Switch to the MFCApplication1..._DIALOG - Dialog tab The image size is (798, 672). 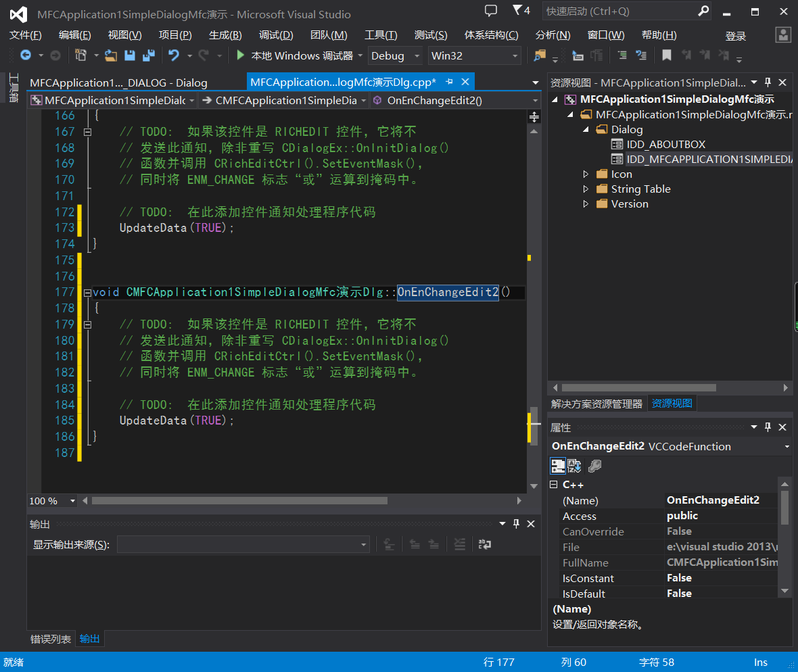tap(118, 82)
